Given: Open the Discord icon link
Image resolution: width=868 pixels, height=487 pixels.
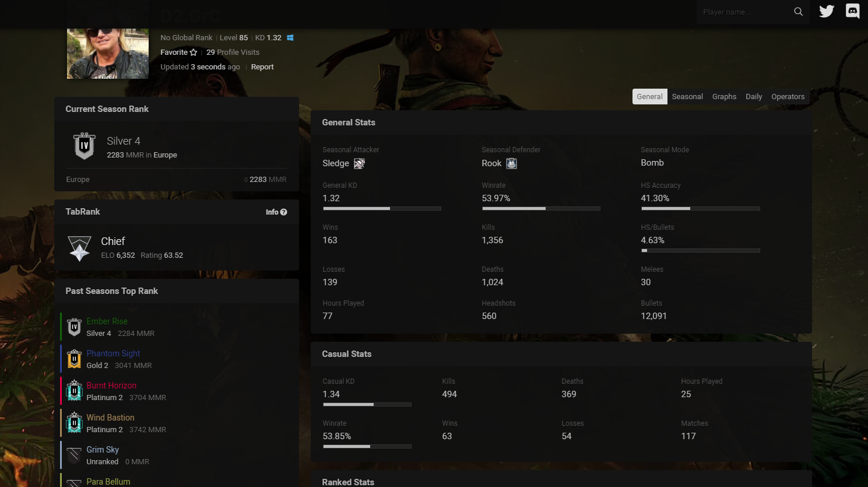Looking at the screenshot, I should [x=852, y=12].
